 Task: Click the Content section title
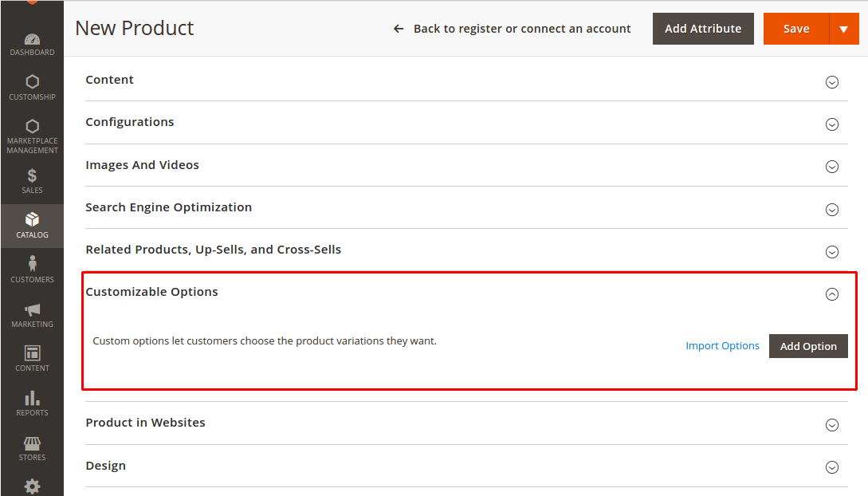tap(110, 80)
